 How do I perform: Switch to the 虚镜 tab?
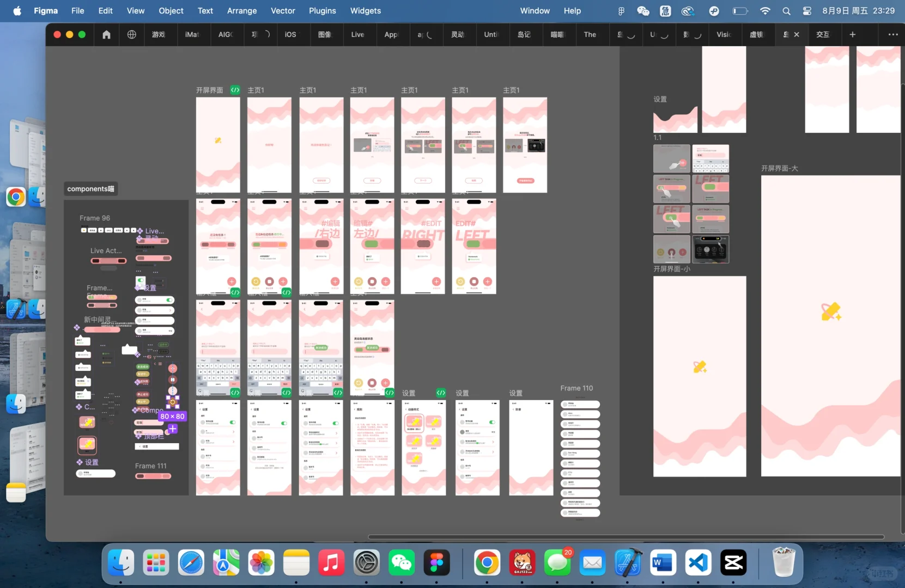756,34
